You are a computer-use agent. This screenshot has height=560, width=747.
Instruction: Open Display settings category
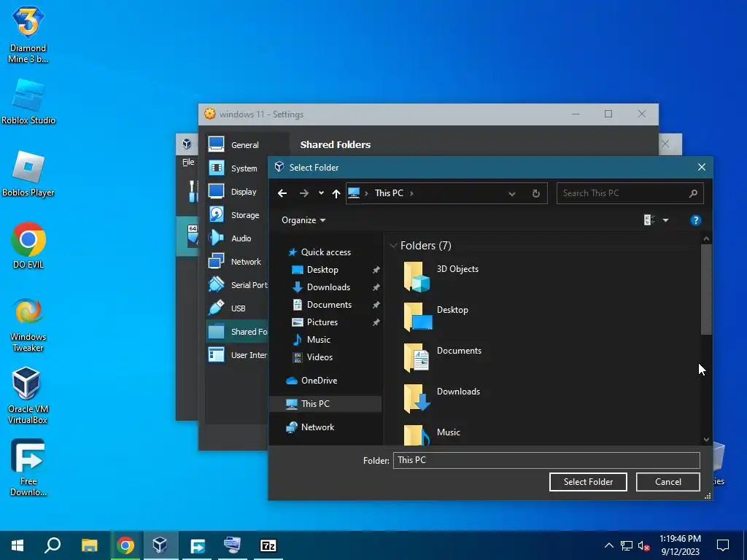237,192
